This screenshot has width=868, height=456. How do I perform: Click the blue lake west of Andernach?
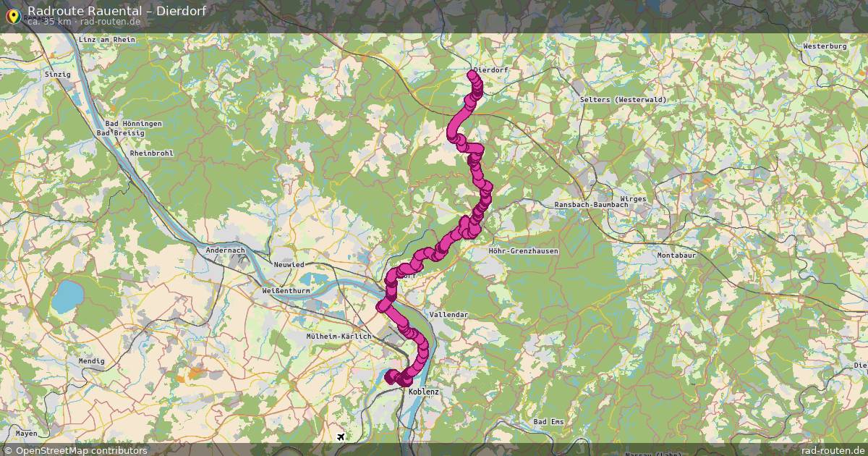pyautogui.click(x=67, y=297)
